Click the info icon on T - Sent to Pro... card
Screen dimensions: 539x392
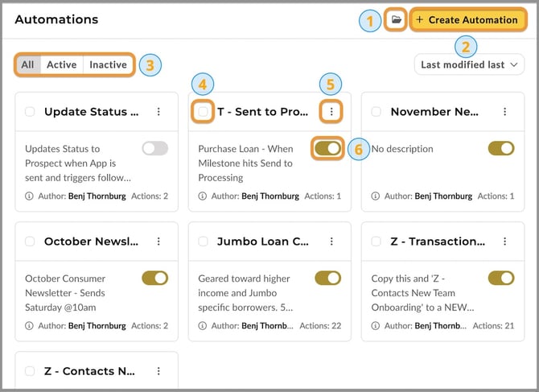point(203,196)
